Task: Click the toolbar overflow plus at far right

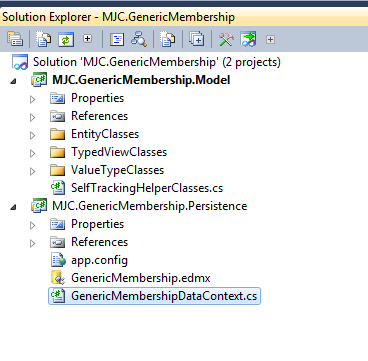Action: point(270,40)
